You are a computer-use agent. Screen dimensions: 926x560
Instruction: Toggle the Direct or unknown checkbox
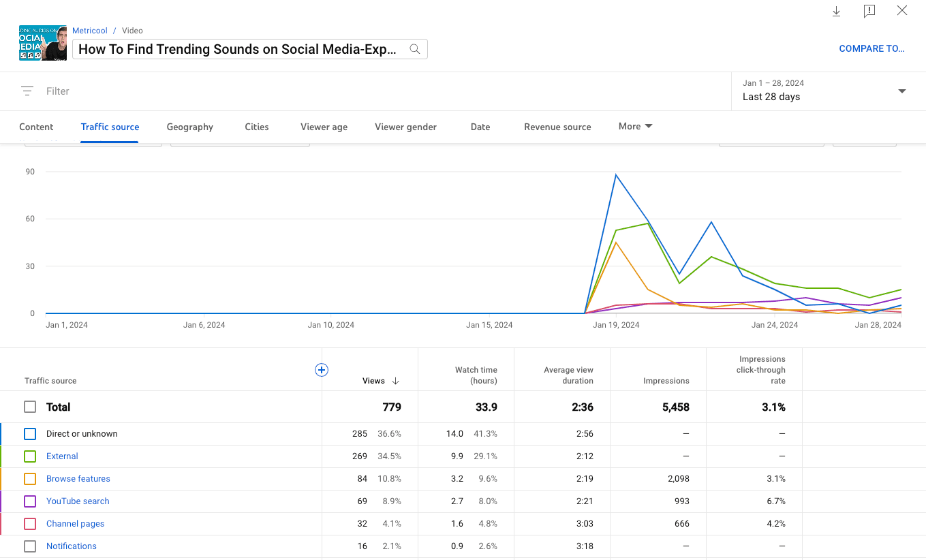coord(30,434)
